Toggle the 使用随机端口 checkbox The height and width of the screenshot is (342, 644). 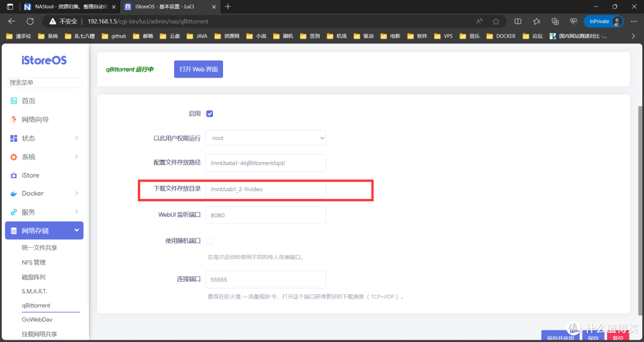tap(209, 241)
